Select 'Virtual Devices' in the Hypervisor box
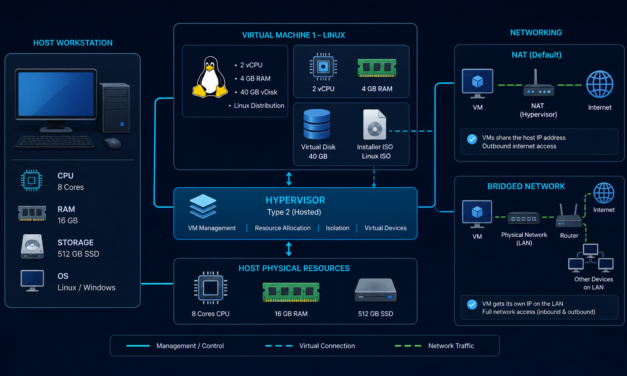 click(385, 228)
